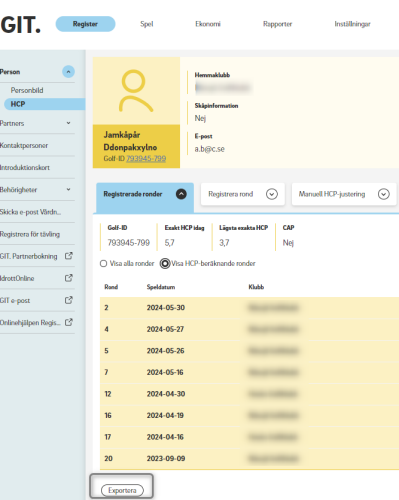Go to Rapporter menu
The height and width of the screenshot is (500, 399).
click(277, 24)
